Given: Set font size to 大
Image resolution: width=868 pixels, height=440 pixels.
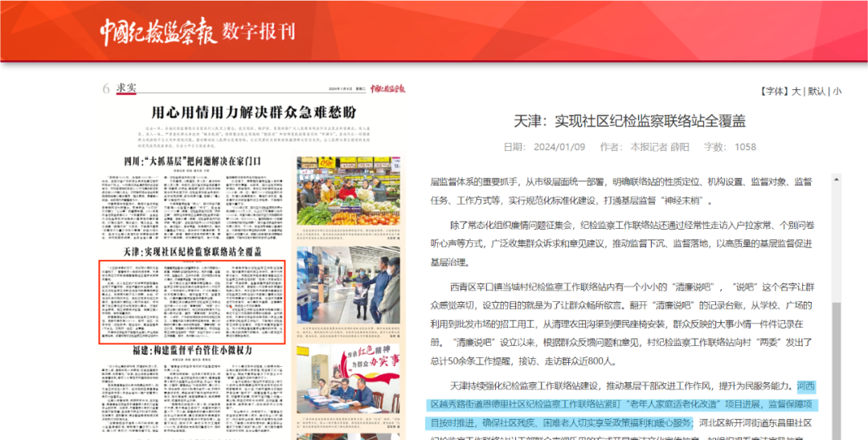Looking at the screenshot, I should tap(796, 92).
